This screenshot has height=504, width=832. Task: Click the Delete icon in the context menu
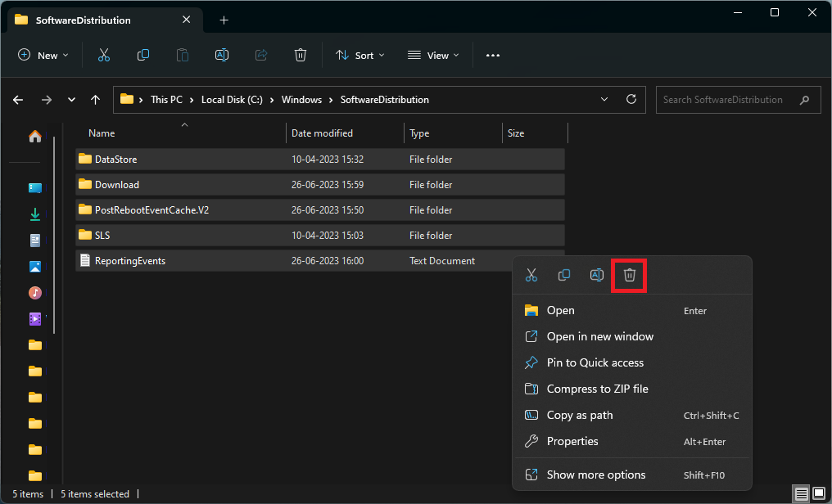click(x=629, y=274)
